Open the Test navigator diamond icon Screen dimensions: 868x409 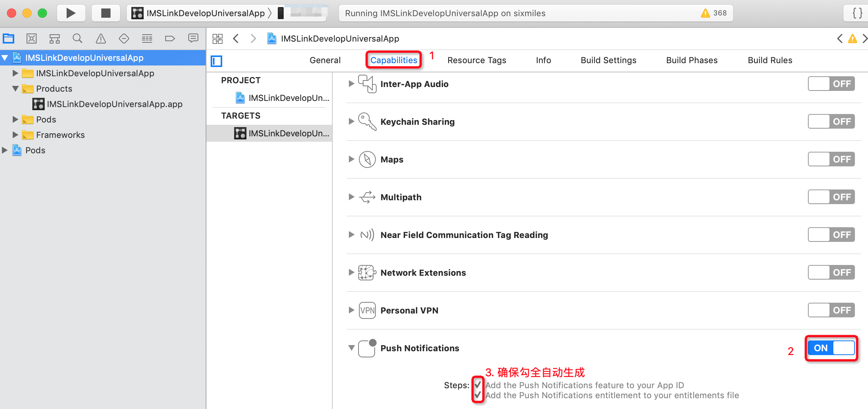pyautogui.click(x=124, y=39)
